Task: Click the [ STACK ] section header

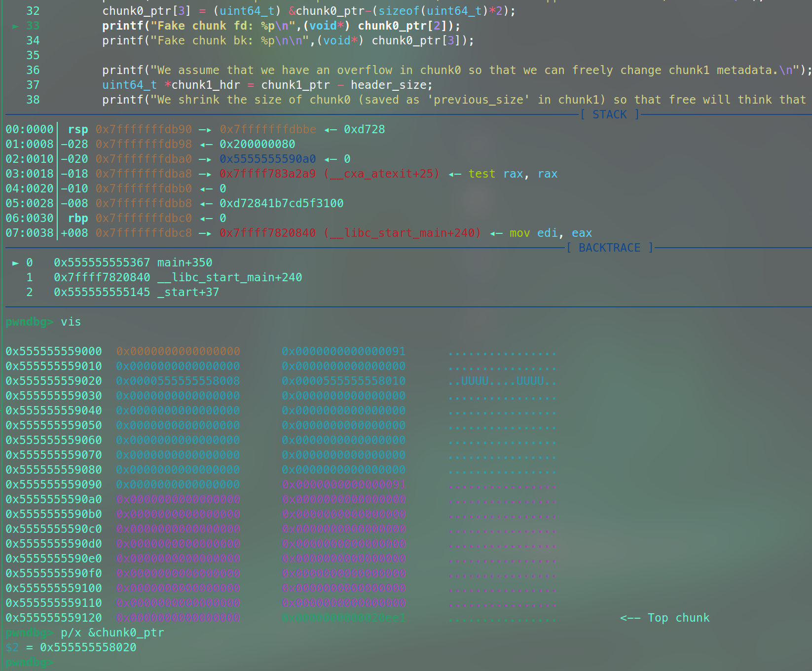Action: 610,114
